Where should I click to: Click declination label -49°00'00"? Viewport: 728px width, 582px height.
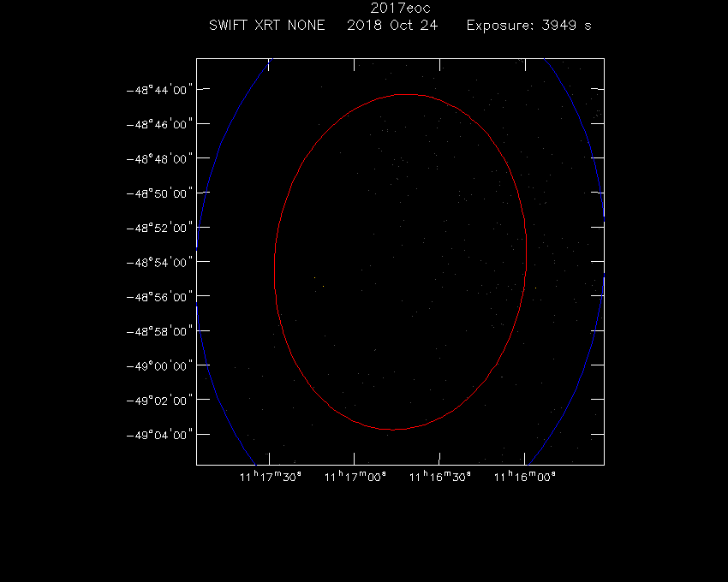[x=159, y=365]
